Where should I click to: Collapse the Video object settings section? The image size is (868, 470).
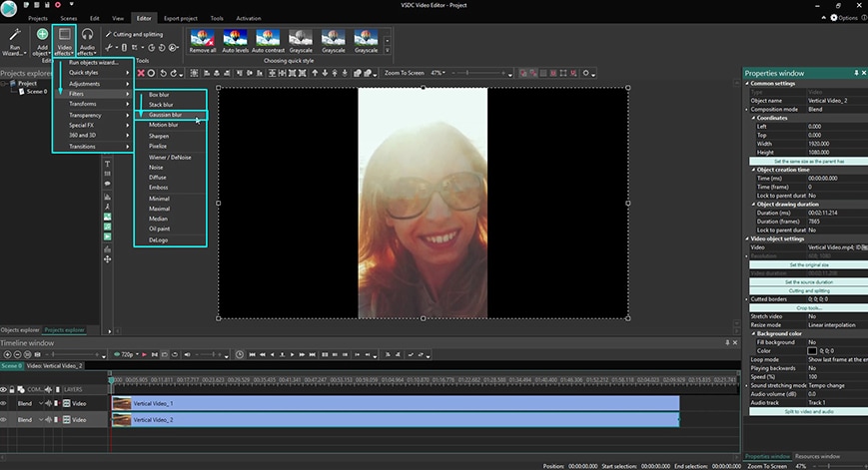click(747, 238)
